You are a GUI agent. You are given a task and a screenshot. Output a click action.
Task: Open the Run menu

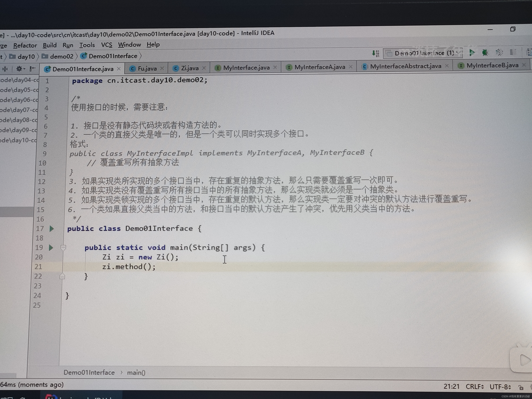coord(68,45)
